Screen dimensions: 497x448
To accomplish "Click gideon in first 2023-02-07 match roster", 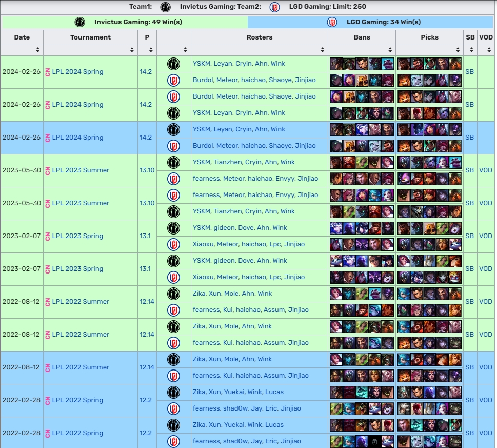I will [x=224, y=228].
